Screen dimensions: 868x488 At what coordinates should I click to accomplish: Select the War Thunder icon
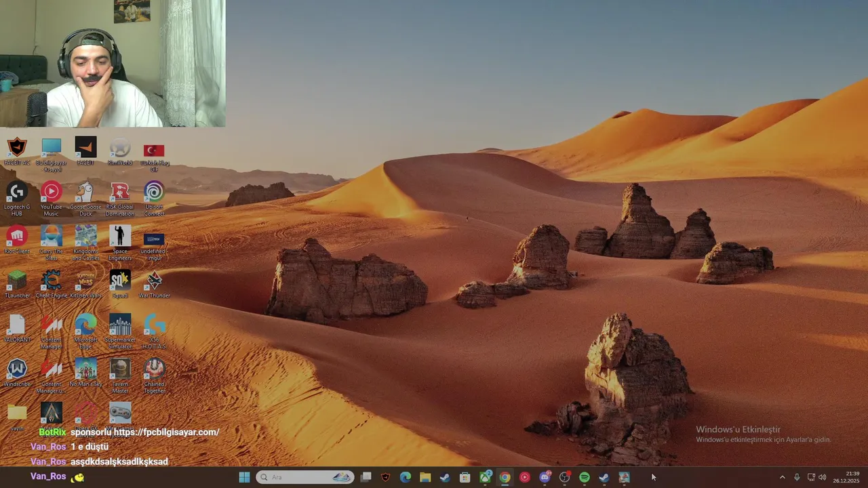point(154,284)
